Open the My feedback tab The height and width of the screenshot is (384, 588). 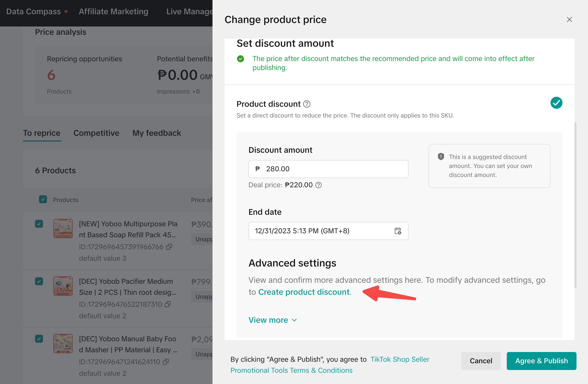coord(156,133)
